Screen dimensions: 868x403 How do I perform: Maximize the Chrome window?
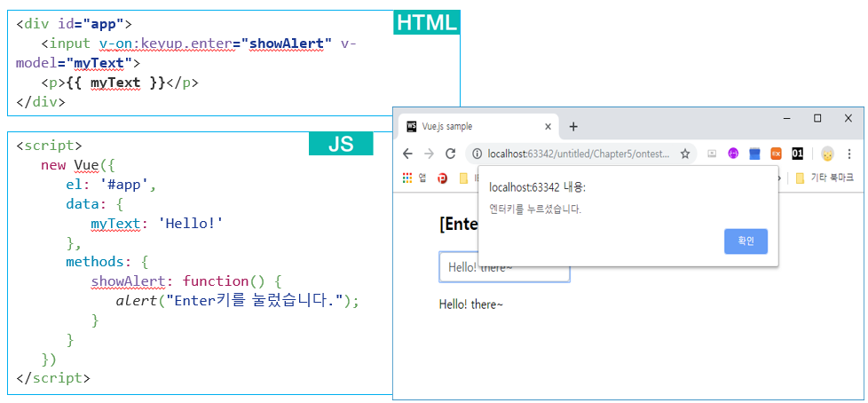coord(817,118)
